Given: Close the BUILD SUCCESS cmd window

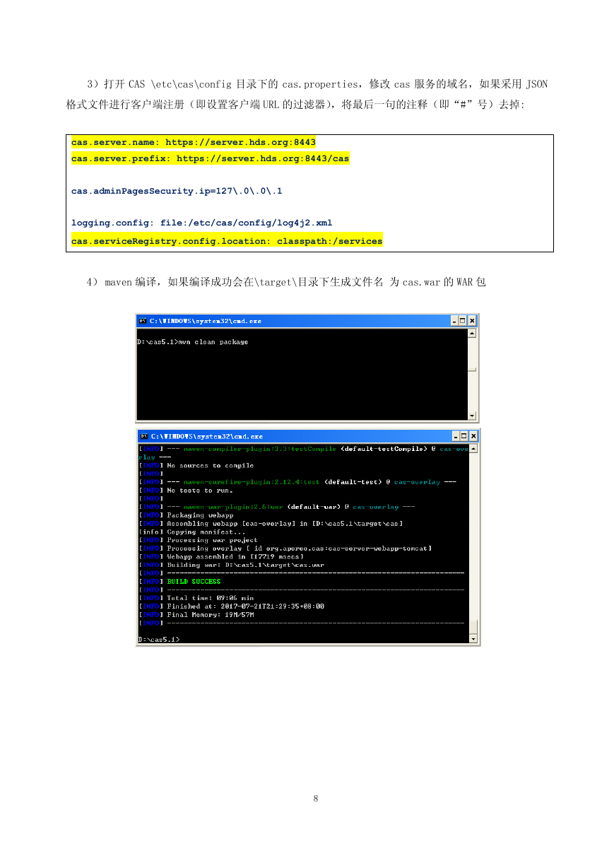Looking at the screenshot, I should (473, 436).
